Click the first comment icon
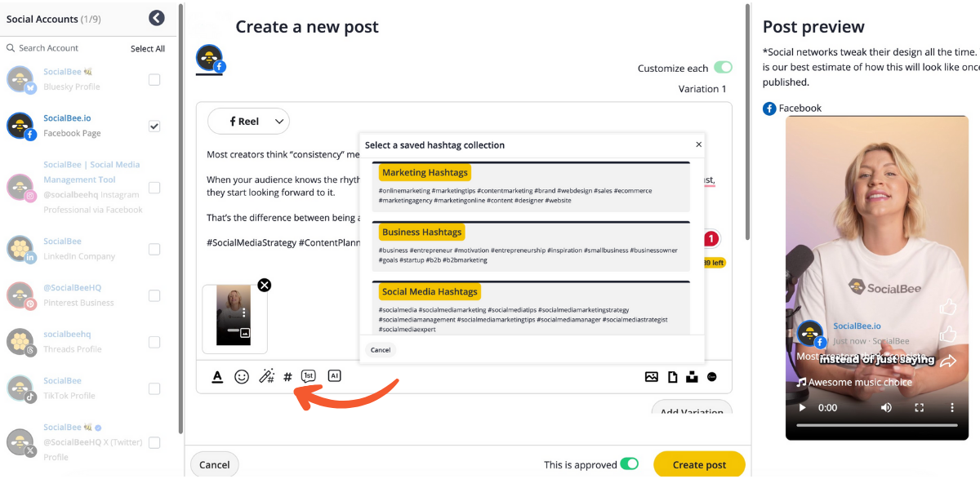980x479 pixels. pos(308,376)
